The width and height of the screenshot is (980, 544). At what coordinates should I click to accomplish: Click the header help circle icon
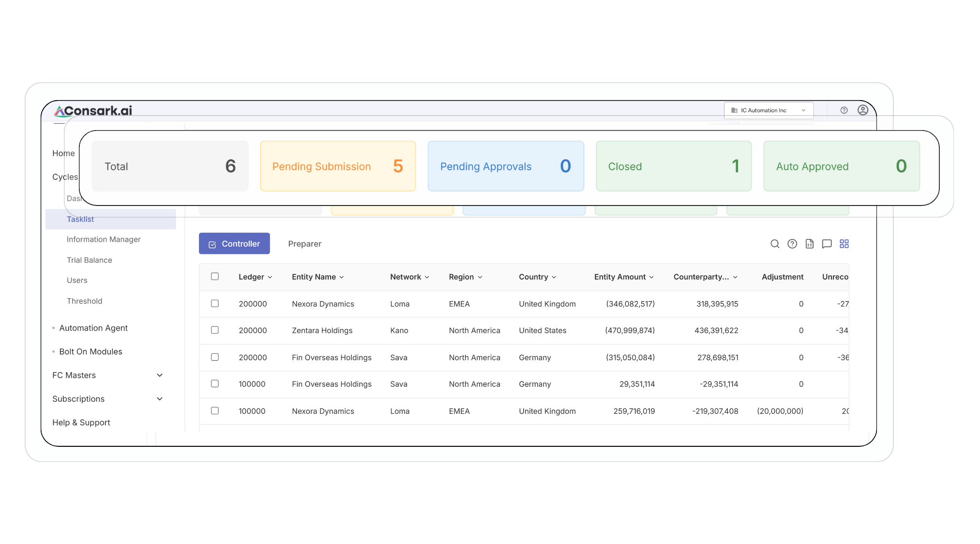tap(844, 110)
